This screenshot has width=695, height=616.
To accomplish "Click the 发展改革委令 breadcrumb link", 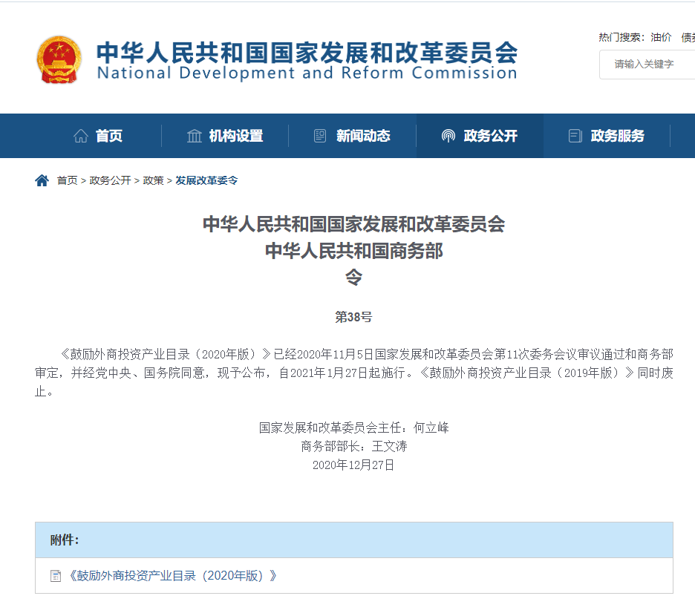I will point(206,180).
